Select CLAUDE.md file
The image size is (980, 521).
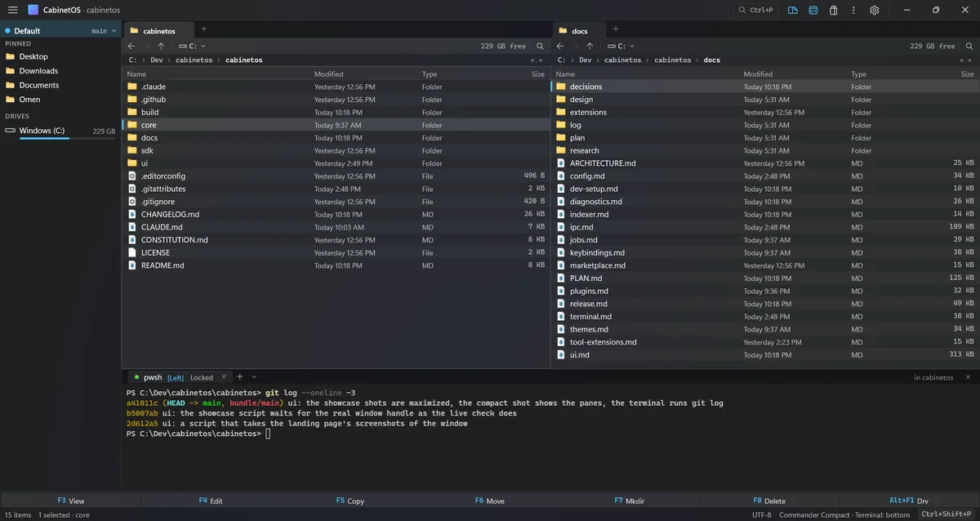click(336, 227)
